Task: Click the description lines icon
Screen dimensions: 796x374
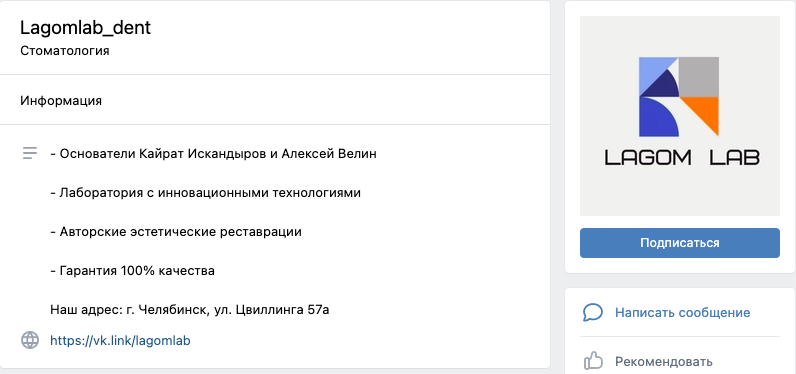Action: click(x=30, y=153)
